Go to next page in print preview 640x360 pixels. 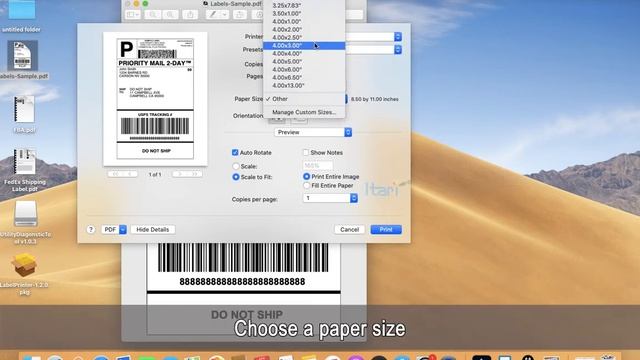(180, 174)
